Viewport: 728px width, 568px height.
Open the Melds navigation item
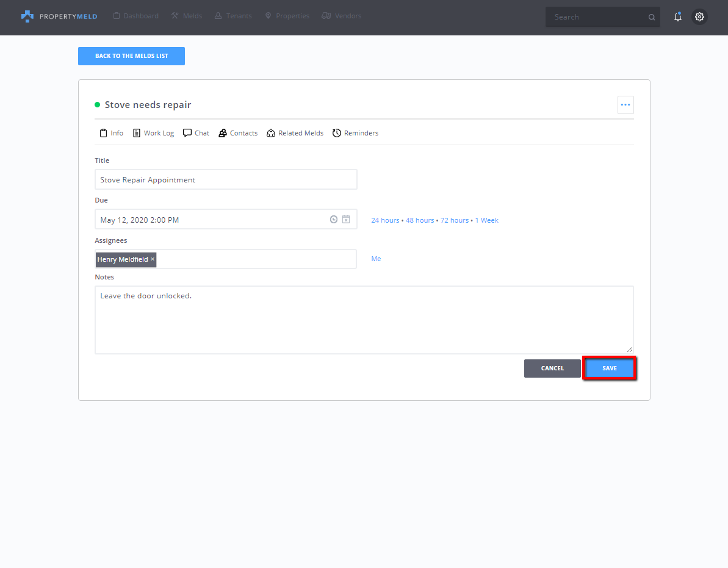(187, 16)
